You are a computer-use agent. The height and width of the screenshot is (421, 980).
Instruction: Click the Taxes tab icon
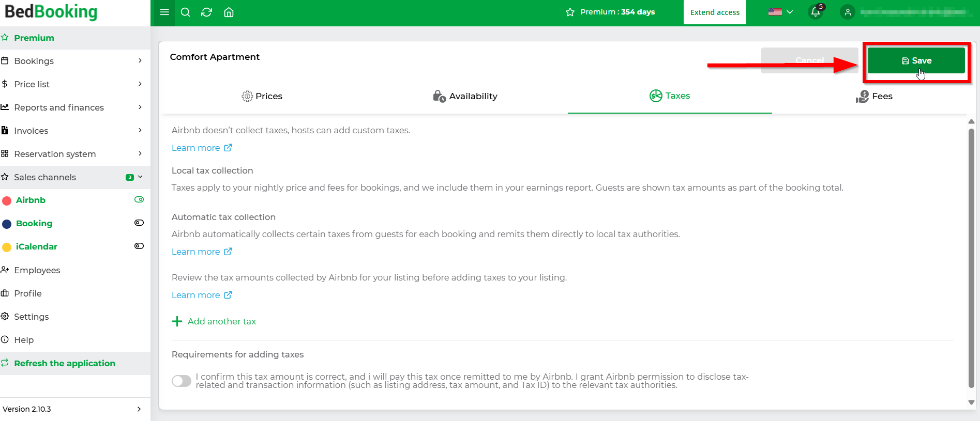[656, 96]
